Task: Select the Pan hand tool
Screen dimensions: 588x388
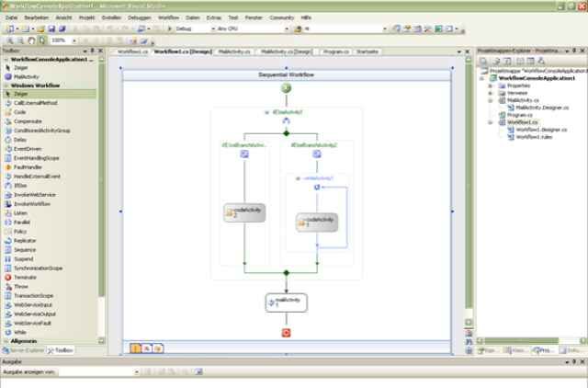Action: [31, 40]
